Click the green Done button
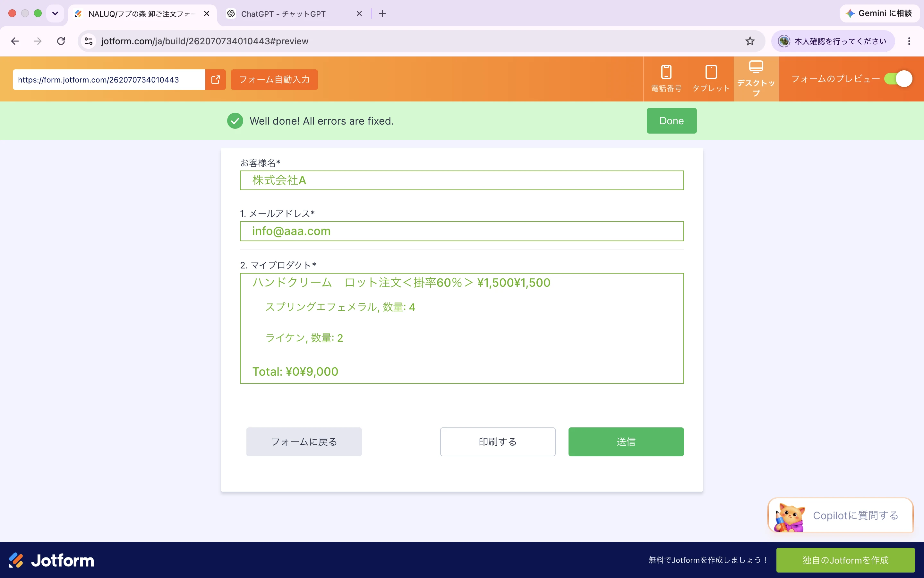 pyautogui.click(x=671, y=121)
